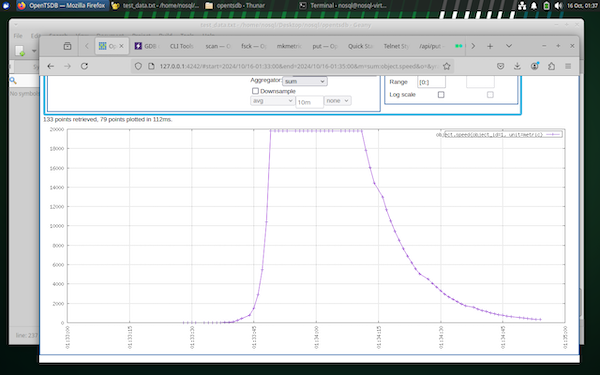This screenshot has width=600, height=375.
Task: Toggle first Log scale checkbox
Action: point(441,95)
